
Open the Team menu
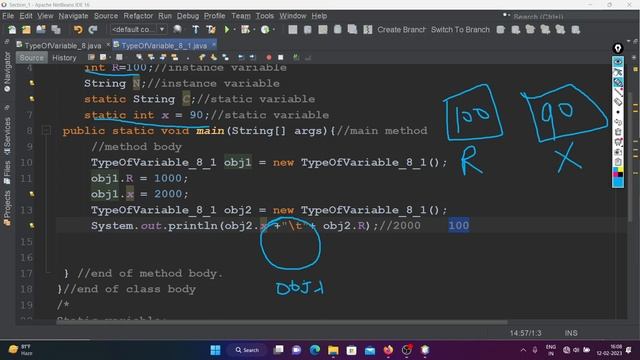(241, 16)
